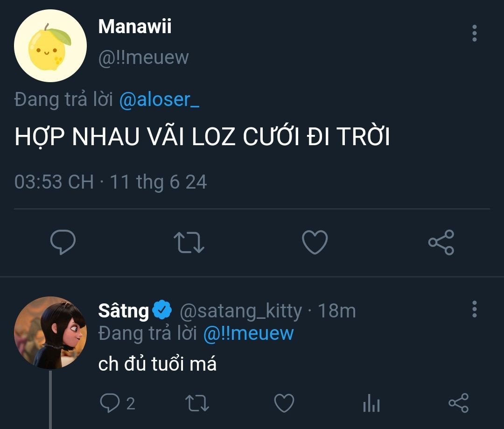Open more options for Sâtng's reply
The width and height of the screenshot is (504, 429).
point(475,309)
